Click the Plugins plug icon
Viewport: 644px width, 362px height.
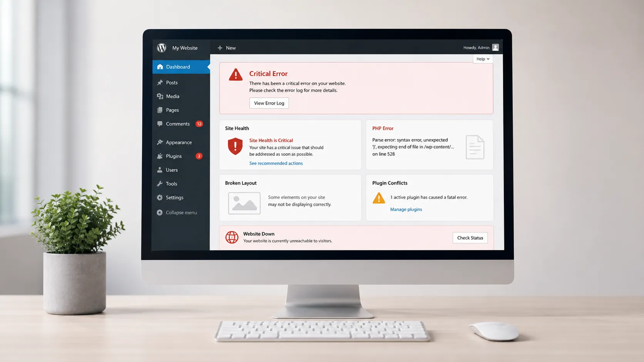pos(160,156)
